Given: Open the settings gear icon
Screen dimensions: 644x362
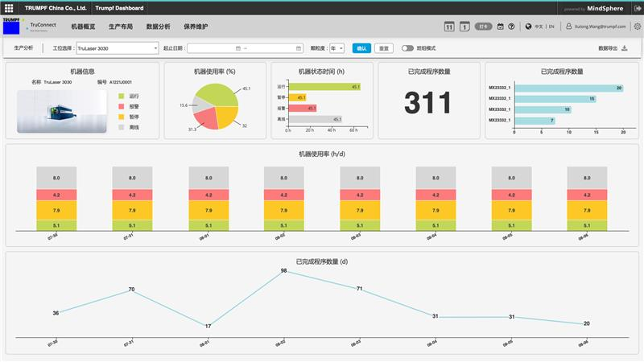Looking at the screenshot, I should click(x=638, y=27).
